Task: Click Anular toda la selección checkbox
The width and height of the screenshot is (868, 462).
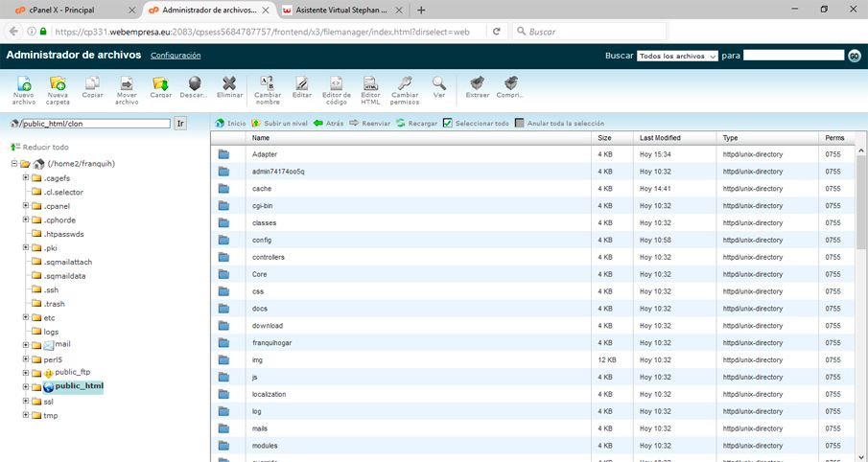Action: (519, 123)
